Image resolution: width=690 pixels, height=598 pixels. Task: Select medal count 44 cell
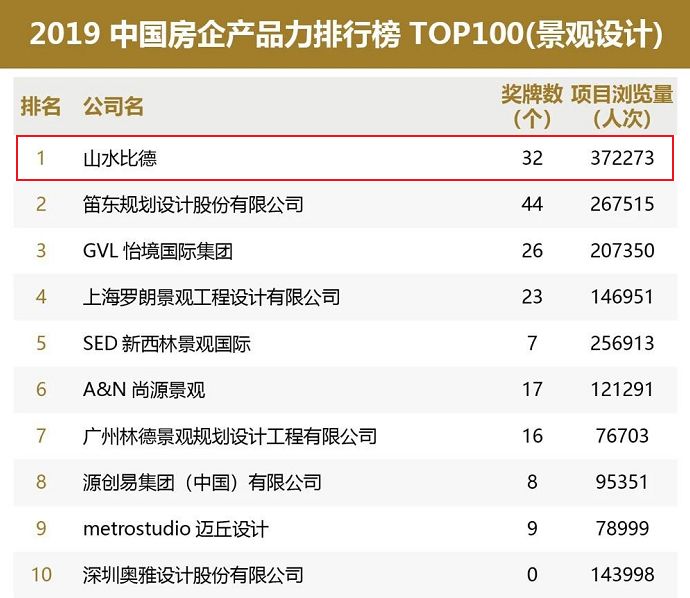[532, 205]
